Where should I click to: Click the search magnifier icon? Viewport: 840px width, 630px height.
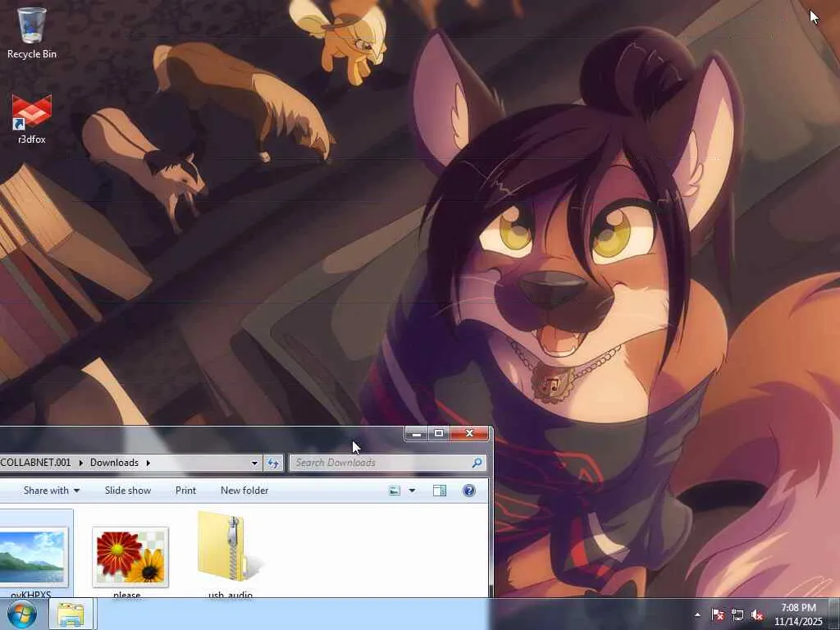(x=477, y=463)
